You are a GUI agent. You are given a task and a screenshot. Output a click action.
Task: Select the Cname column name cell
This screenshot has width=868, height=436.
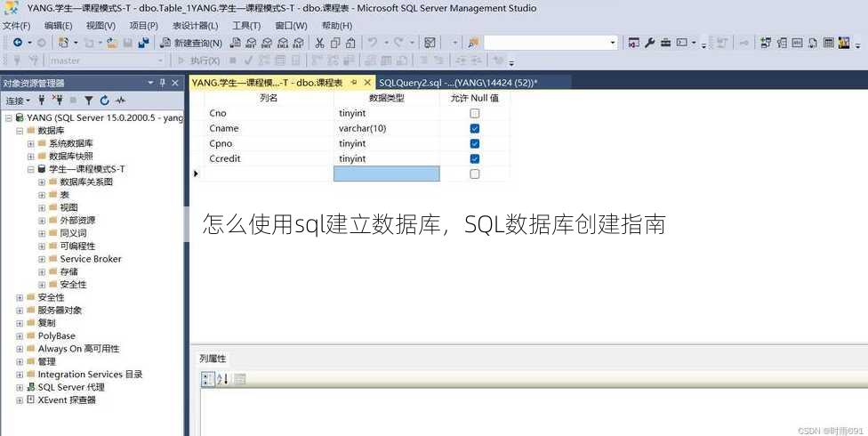point(269,128)
